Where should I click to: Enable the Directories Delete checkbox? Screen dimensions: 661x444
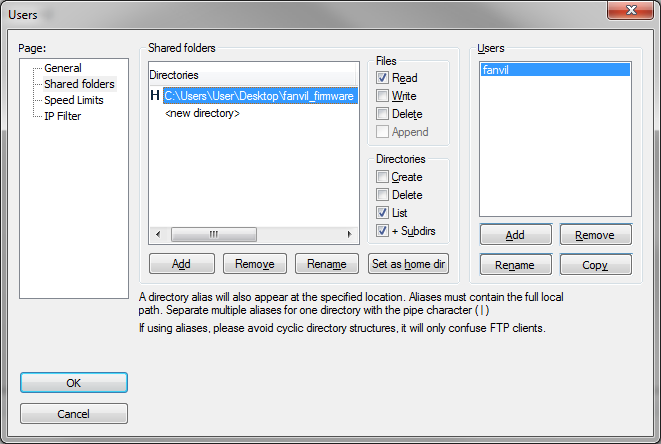point(382,195)
